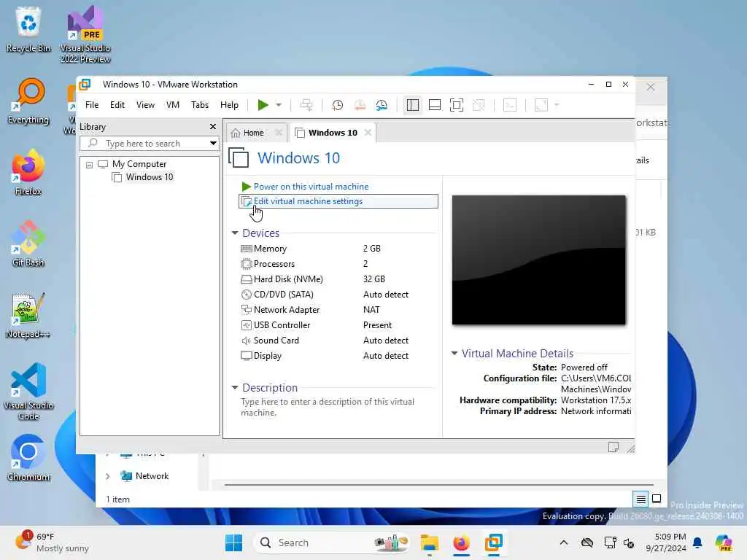Collapse the My Computer tree node
The image size is (747, 560).
[89, 165]
